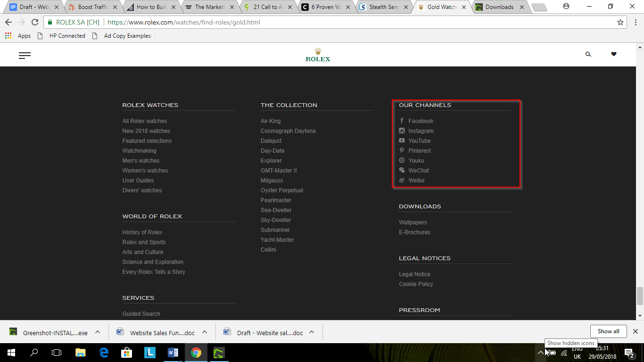Image resolution: width=644 pixels, height=362 pixels.
Task: Switch to the 21 Call to Action tab
Action: (268, 7)
